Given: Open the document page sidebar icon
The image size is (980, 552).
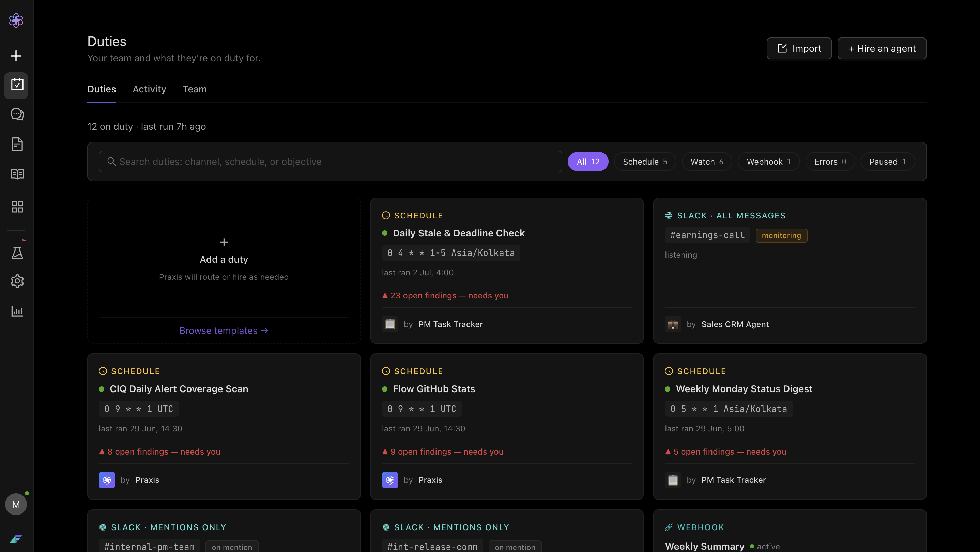Looking at the screenshot, I should tap(17, 144).
